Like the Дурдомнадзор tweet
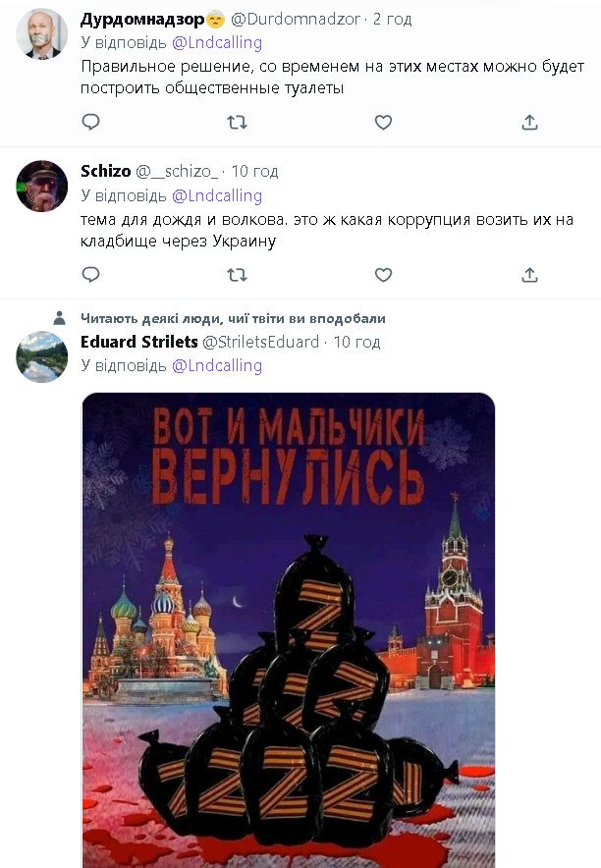Image resolution: width=601 pixels, height=868 pixels. point(383,122)
